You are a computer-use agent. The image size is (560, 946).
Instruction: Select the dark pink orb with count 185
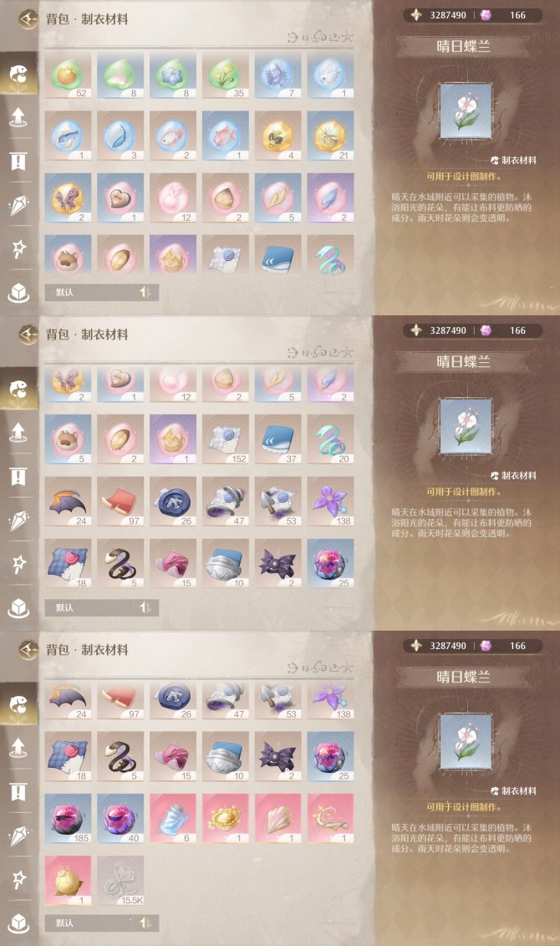[68, 819]
